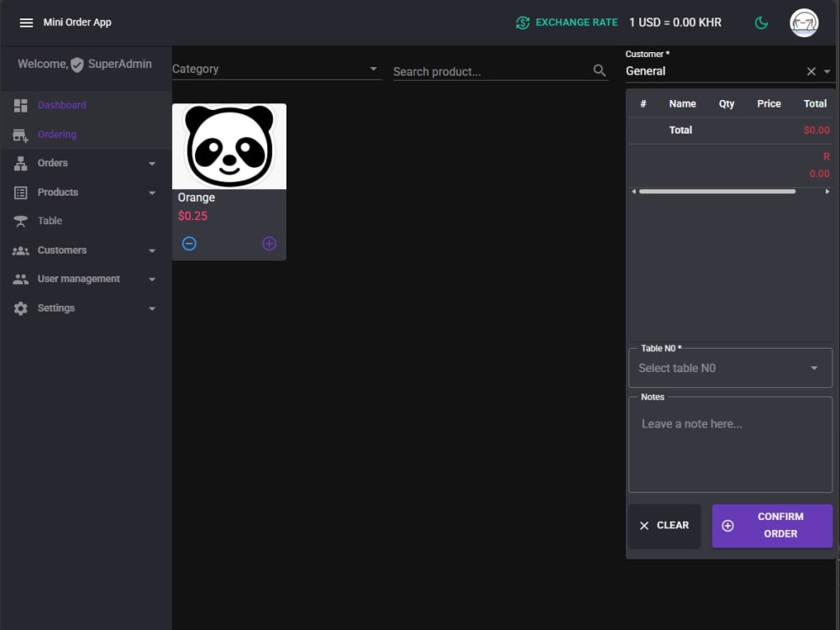Click the Settings menu label
The width and height of the screenshot is (840, 630).
[x=56, y=308]
